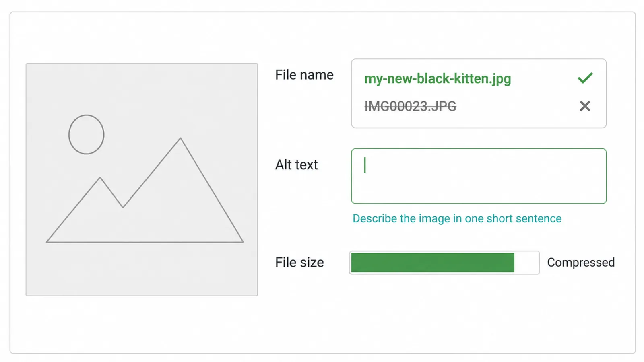644x362 pixels.
Task: Click the File size progress bar
Action: pos(444,263)
